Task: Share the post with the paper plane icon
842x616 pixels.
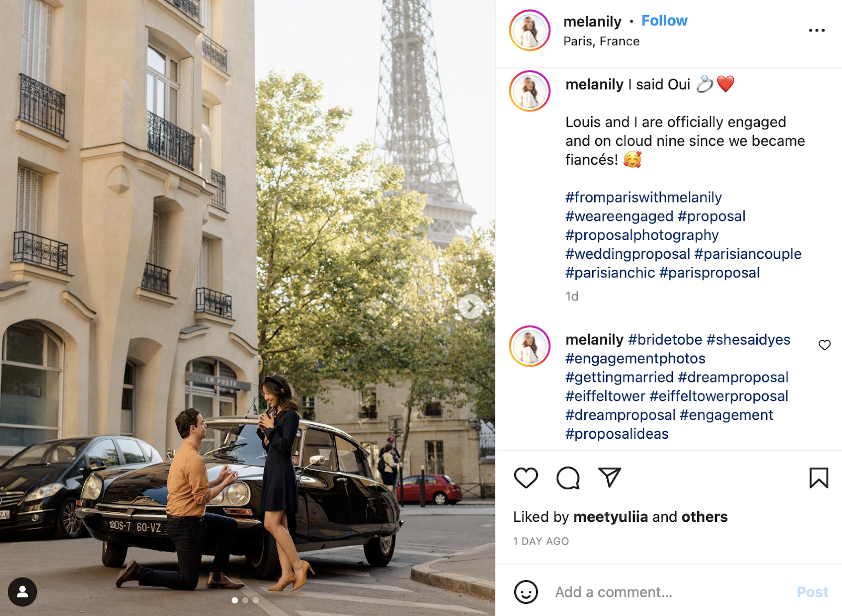Action: pos(610,477)
